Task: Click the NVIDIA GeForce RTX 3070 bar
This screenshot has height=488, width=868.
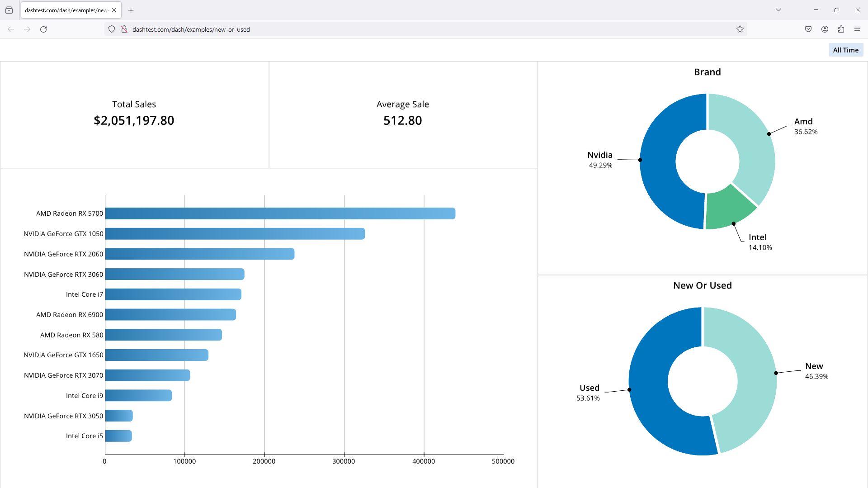Action: point(147,375)
